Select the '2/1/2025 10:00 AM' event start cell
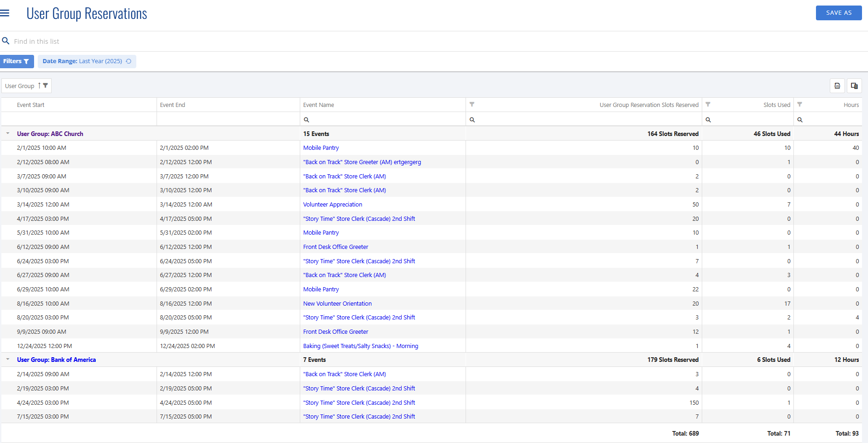Image resolution: width=868 pixels, height=443 pixels. click(x=41, y=148)
